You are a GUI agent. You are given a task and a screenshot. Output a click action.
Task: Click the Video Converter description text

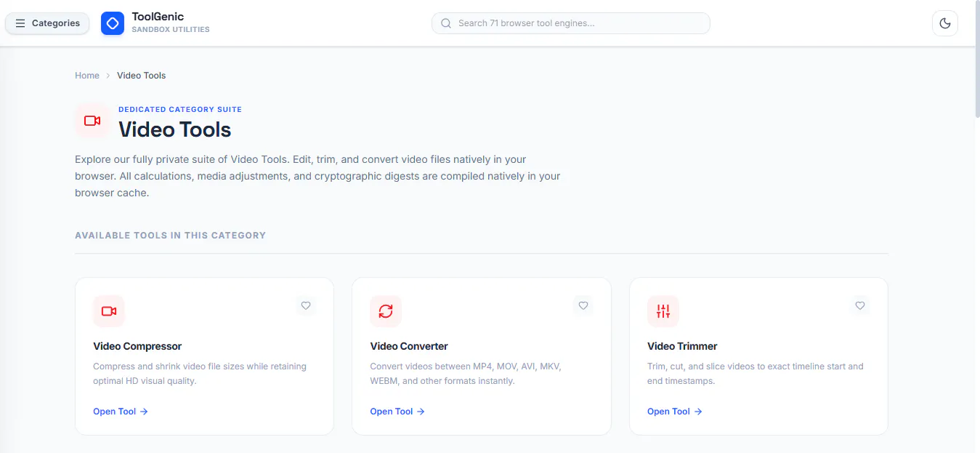[x=466, y=374]
